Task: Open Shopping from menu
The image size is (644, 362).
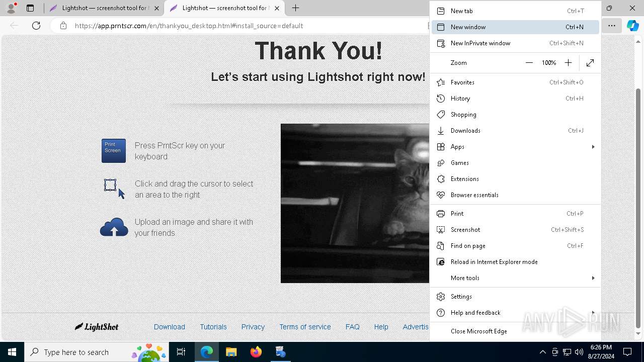Action: click(x=515, y=115)
